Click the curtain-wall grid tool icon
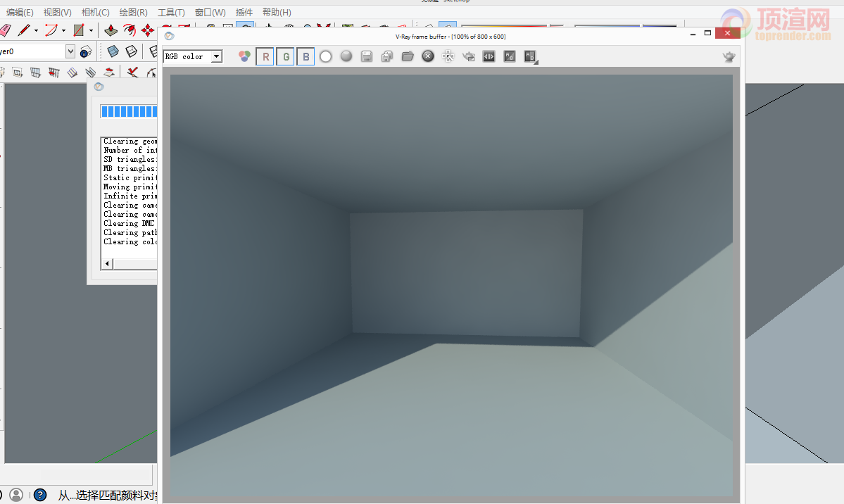 coord(35,73)
